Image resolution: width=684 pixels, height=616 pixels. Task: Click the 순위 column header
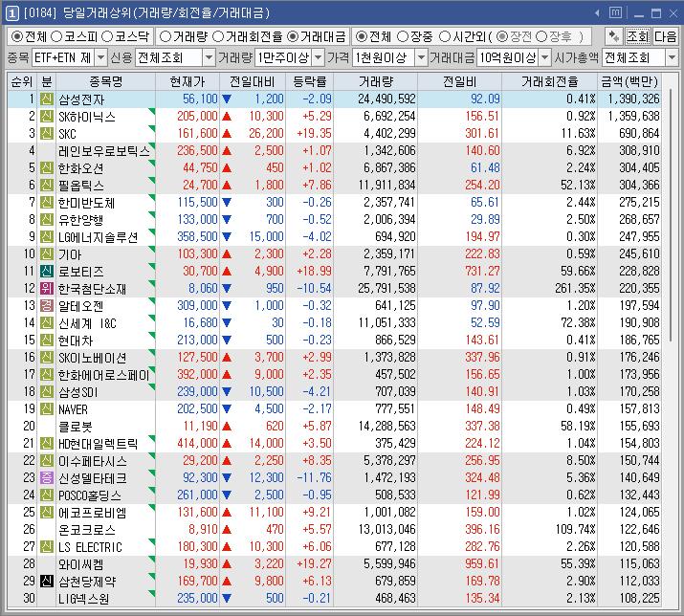tap(22, 81)
